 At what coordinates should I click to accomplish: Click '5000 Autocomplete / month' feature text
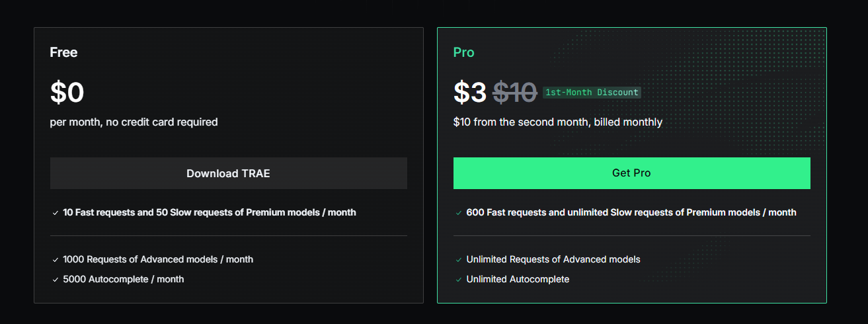(124, 279)
